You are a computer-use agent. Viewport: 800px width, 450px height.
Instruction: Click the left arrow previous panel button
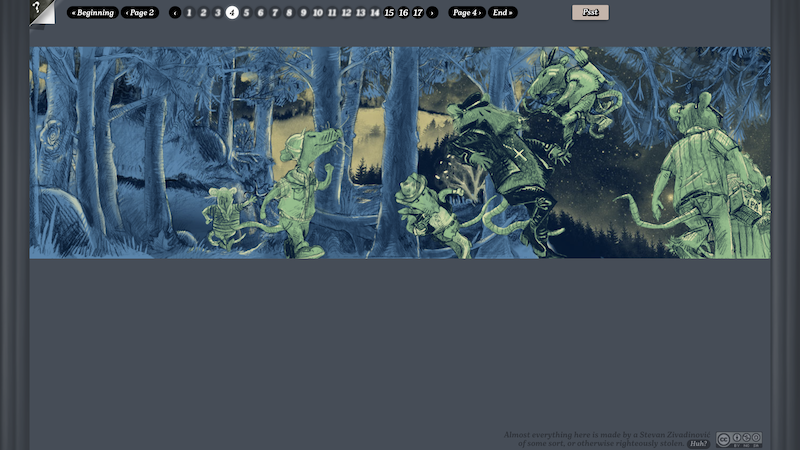click(175, 13)
